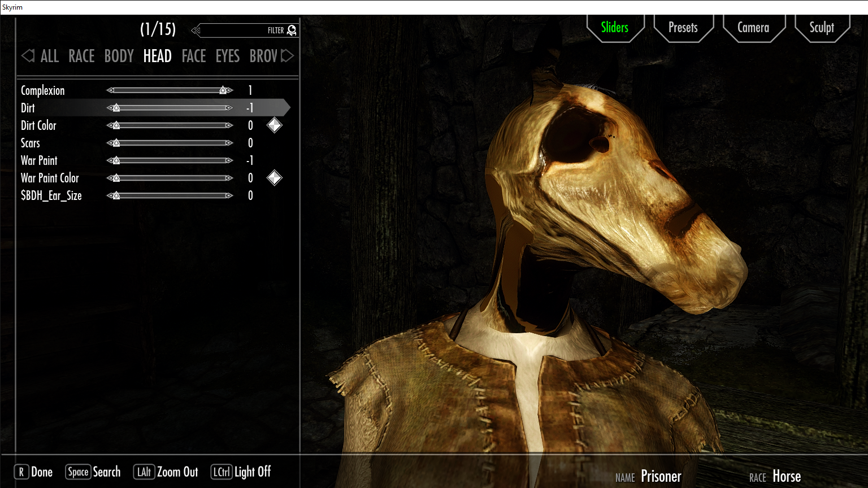Increase Dirt Color slider with right arrow

229,125
